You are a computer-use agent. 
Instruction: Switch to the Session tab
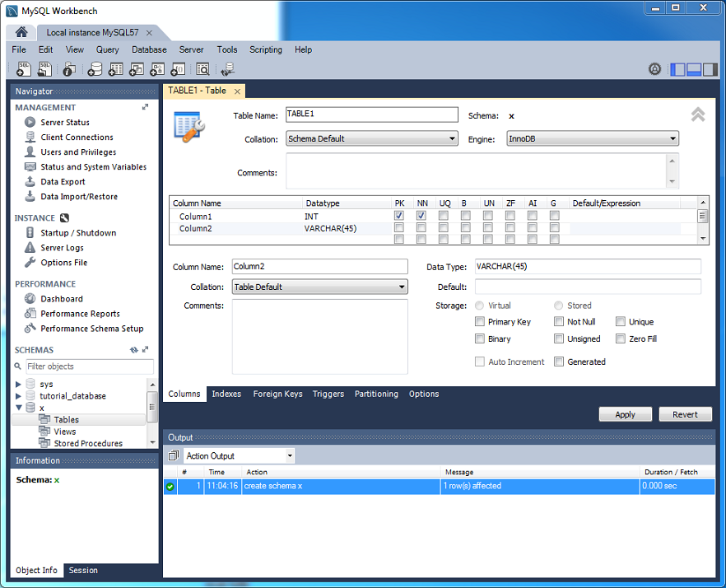point(83,570)
